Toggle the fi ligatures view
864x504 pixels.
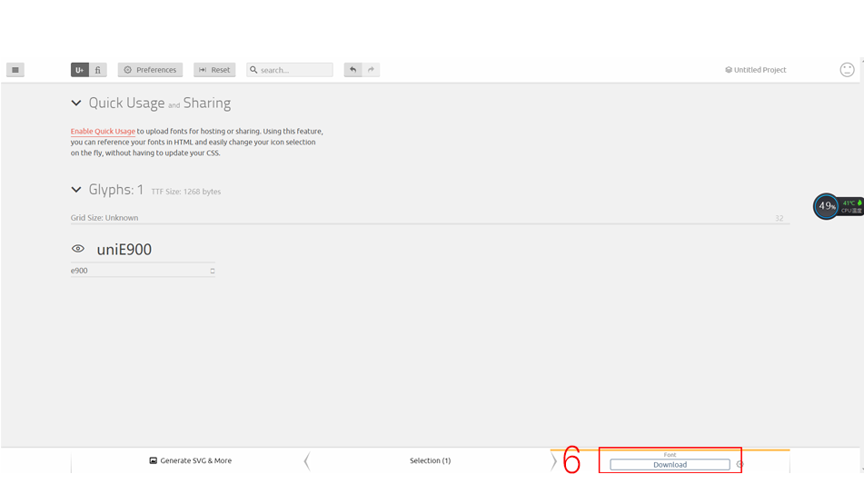pos(98,70)
